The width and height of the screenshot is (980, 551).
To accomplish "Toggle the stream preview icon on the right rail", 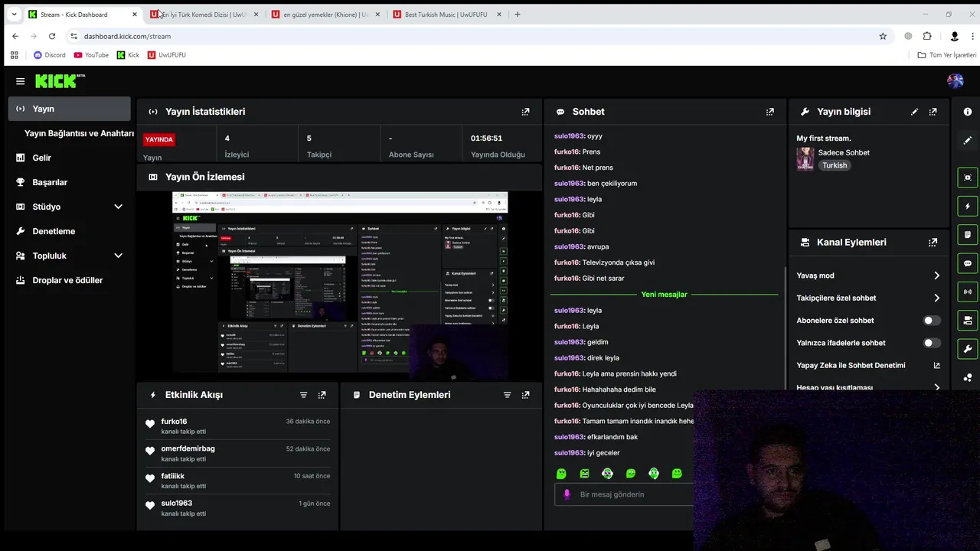I will coord(968,178).
